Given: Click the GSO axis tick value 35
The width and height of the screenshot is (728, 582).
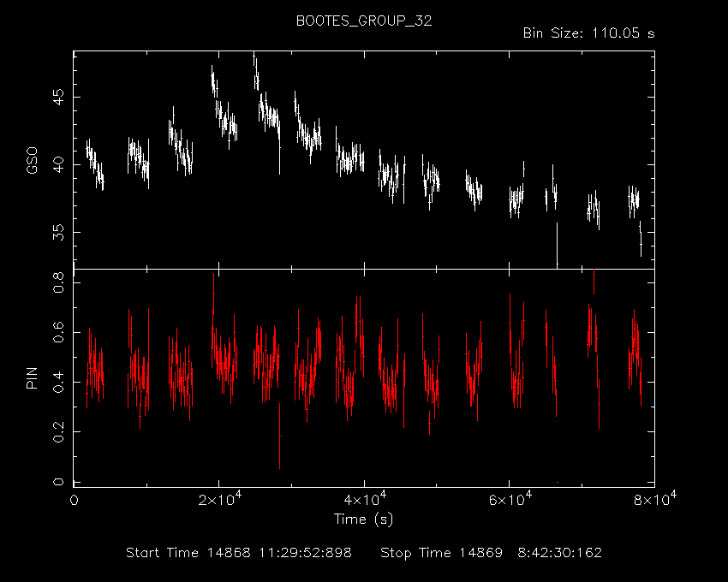Looking at the screenshot, I should (x=58, y=233).
